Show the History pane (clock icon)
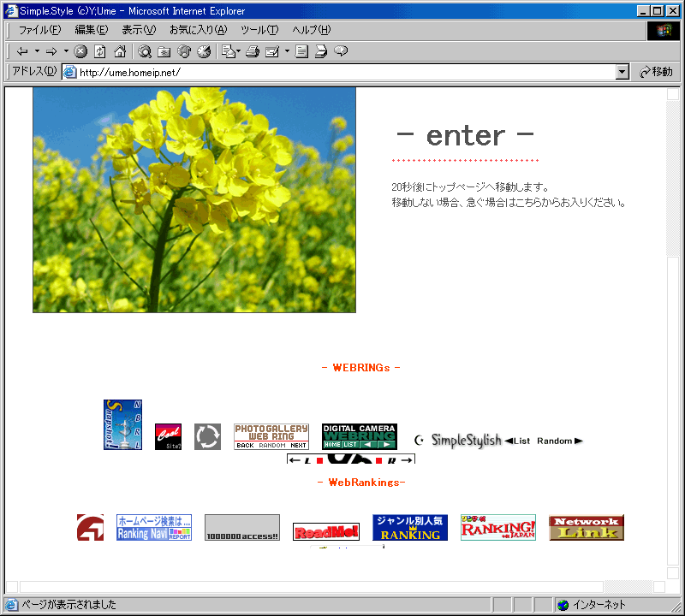 click(x=204, y=51)
